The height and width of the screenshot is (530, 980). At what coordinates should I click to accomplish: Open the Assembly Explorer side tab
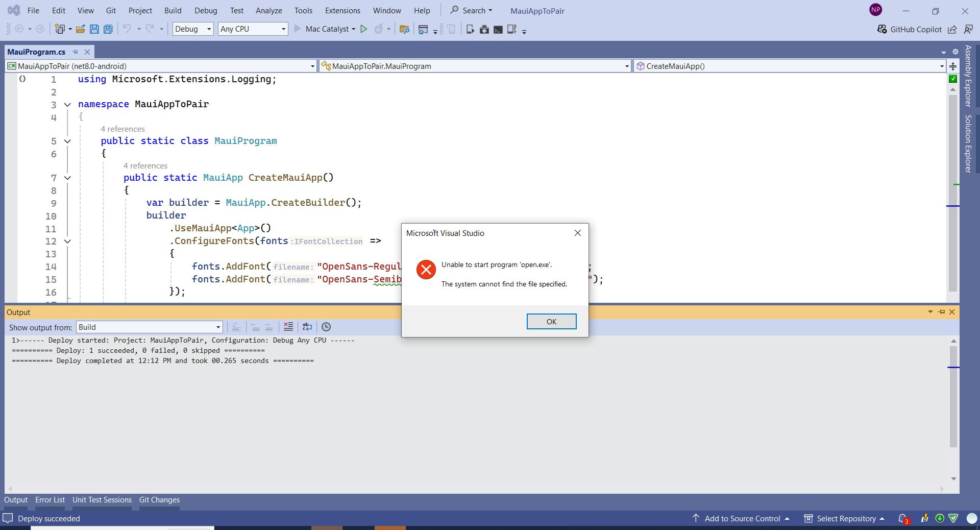tap(968, 76)
